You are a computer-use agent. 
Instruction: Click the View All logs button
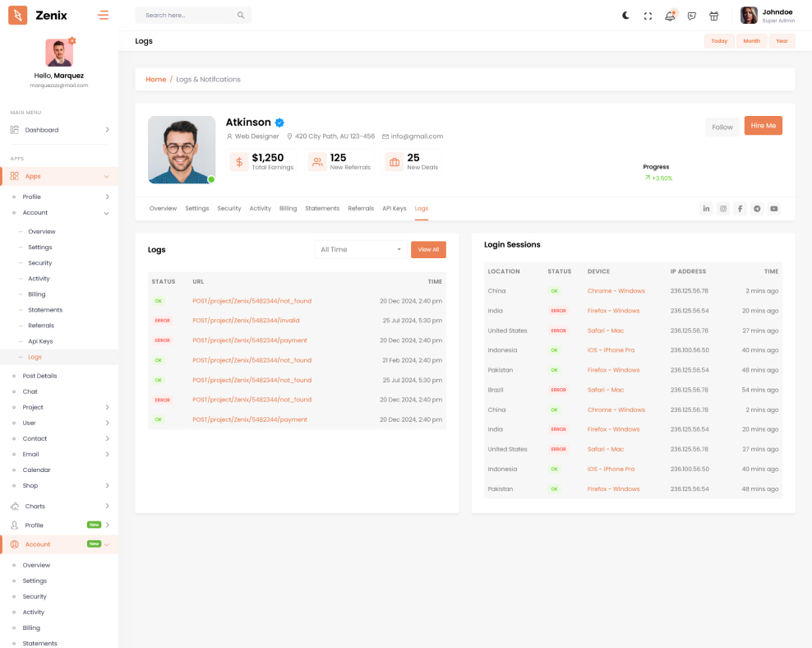(x=428, y=249)
